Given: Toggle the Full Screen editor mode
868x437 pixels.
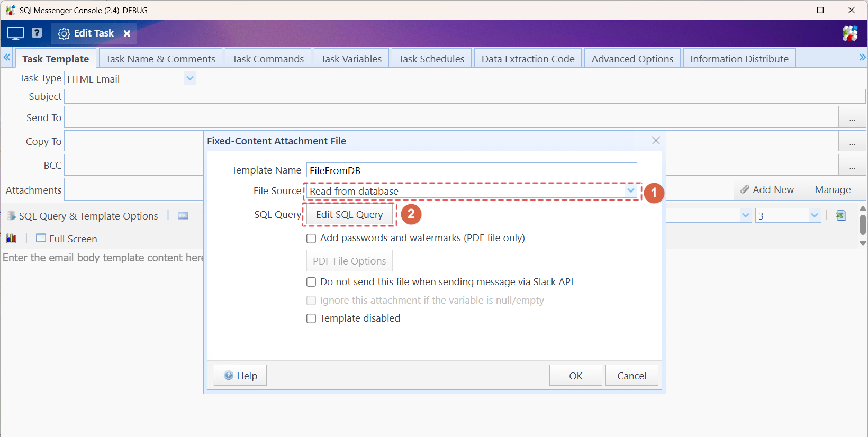Looking at the screenshot, I should coord(67,239).
